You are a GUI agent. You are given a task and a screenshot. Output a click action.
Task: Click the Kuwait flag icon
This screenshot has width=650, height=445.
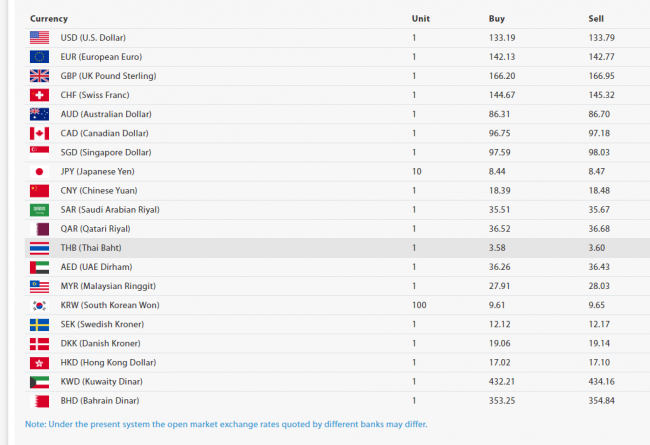pyautogui.click(x=39, y=382)
